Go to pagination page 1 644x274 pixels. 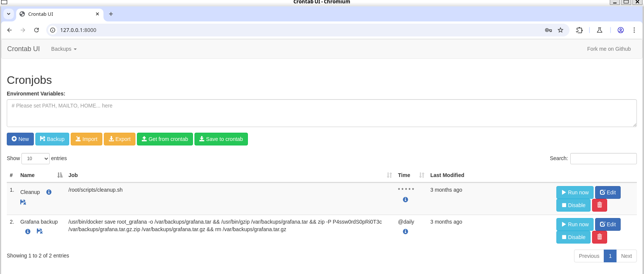point(610,256)
